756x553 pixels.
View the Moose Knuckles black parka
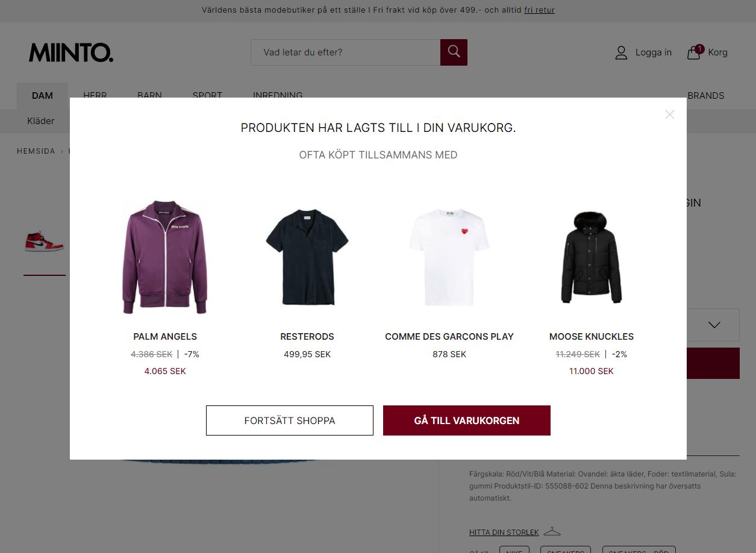592,257
